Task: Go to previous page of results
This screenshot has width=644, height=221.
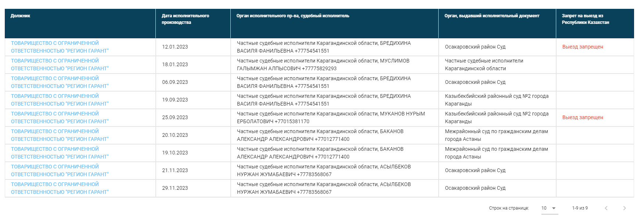Action: [x=606, y=208]
